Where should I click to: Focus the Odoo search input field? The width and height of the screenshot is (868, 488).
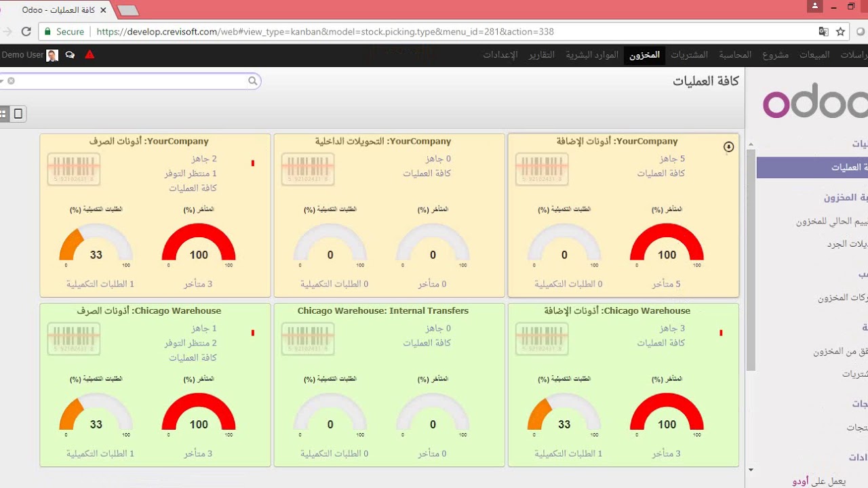130,81
